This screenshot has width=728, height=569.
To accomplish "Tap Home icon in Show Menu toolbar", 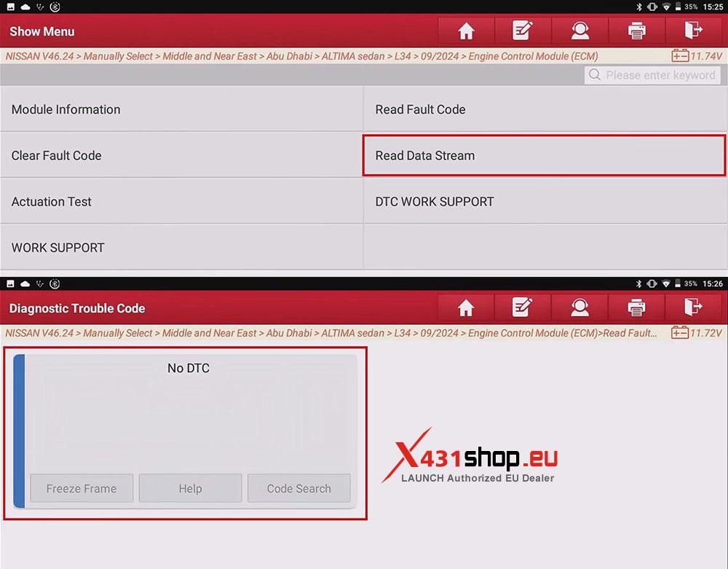I will [x=466, y=31].
